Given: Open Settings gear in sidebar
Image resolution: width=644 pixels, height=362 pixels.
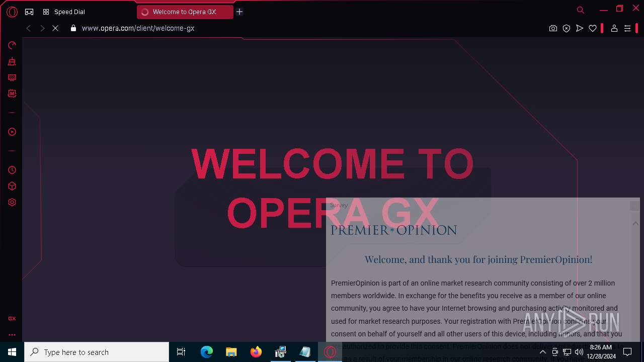Looking at the screenshot, I should pos(12,202).
